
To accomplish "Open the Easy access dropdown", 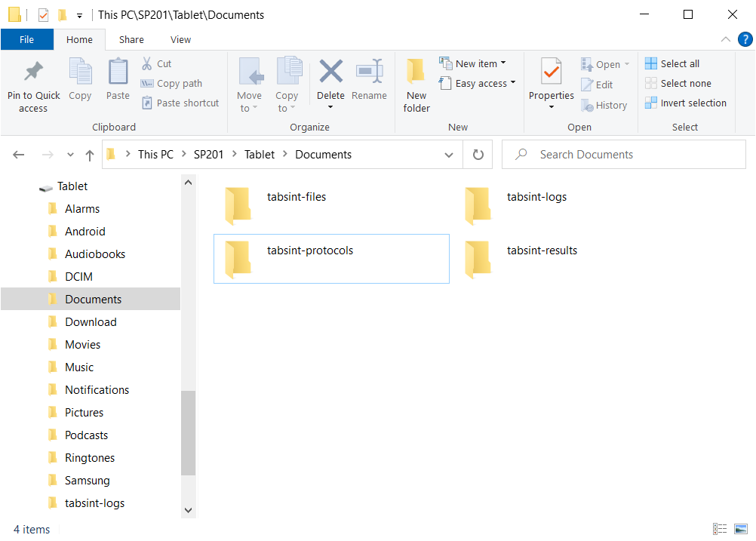I will coord(478,83).
